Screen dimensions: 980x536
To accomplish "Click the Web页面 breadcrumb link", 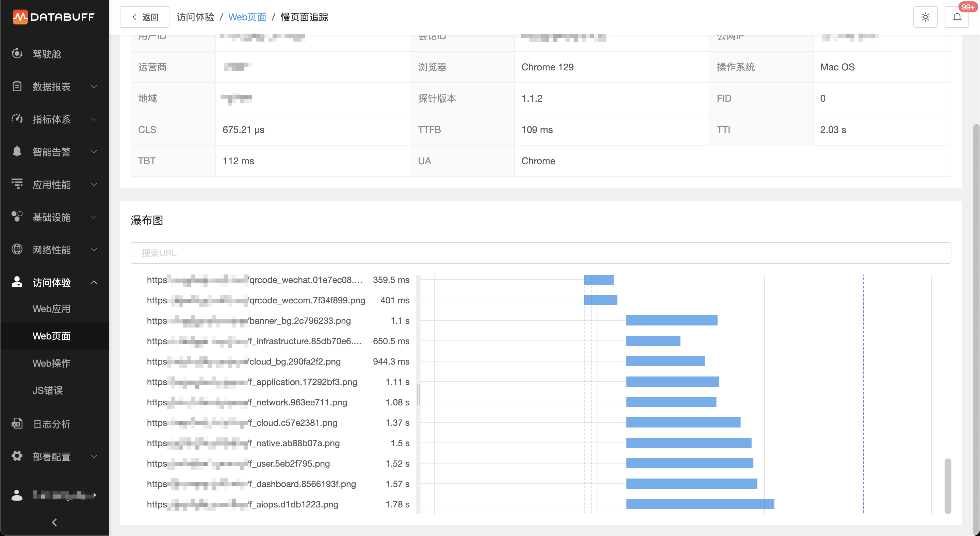I will click(247, 17).
